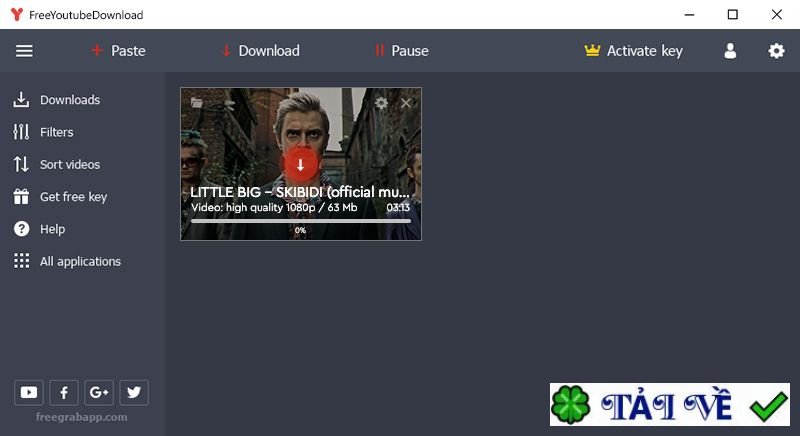Open the video card settings gear
The width and height of the screenshot is (800, 436).
381,103
